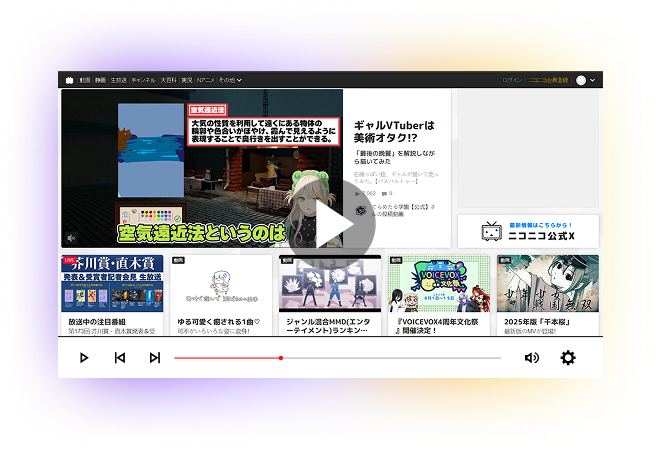Open the 大百科 menu item
This screenshot has height=450, width=661.
point(168,80)
